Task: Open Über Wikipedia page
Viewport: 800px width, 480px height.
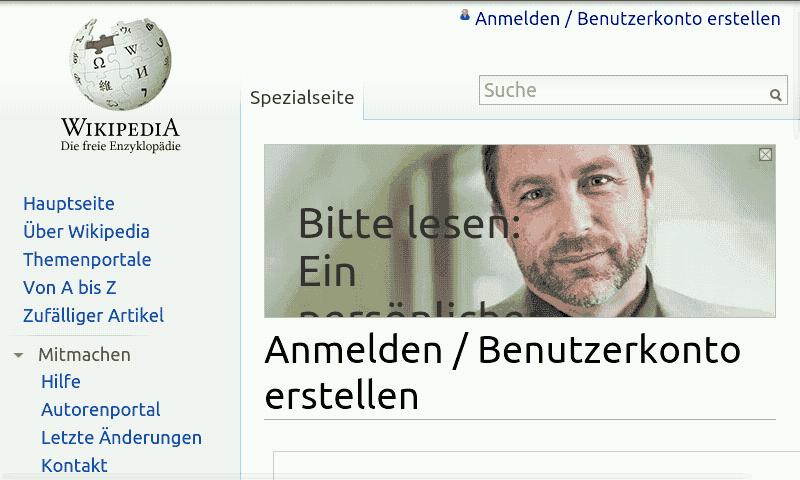Action: 86,232
